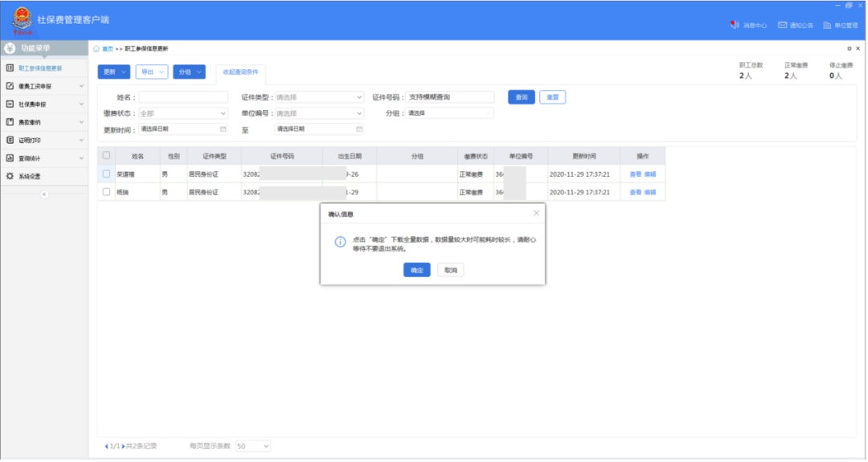Viewport: 868px width, 462px height.
Task: Open calendar icon in 更新时间 start date
Action: [x=223, y=129]
